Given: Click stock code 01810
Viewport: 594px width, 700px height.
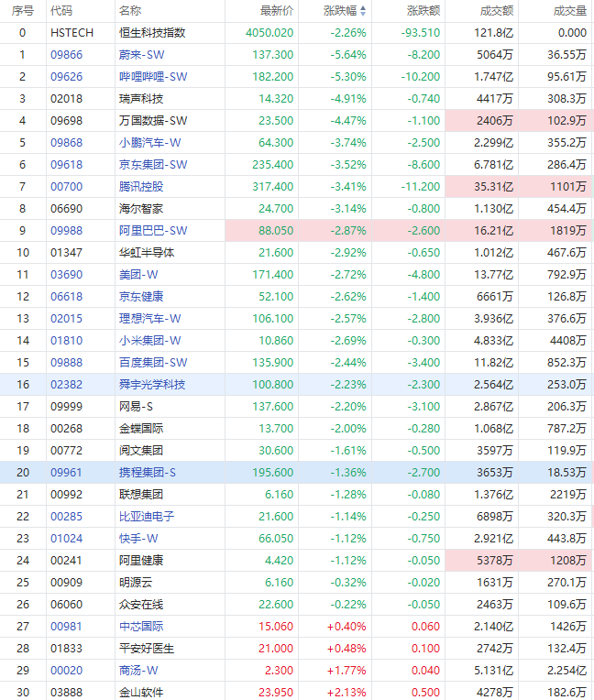Looking at the screenshot, I should 67,340.
